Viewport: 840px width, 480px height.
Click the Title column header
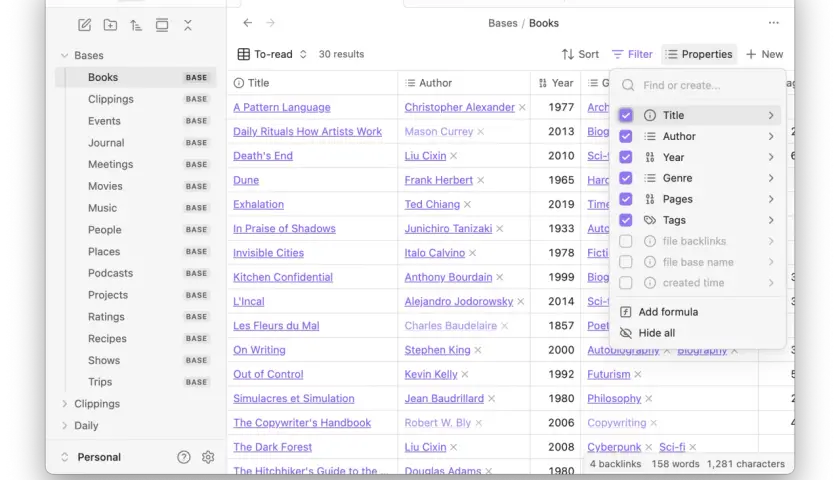313,83
